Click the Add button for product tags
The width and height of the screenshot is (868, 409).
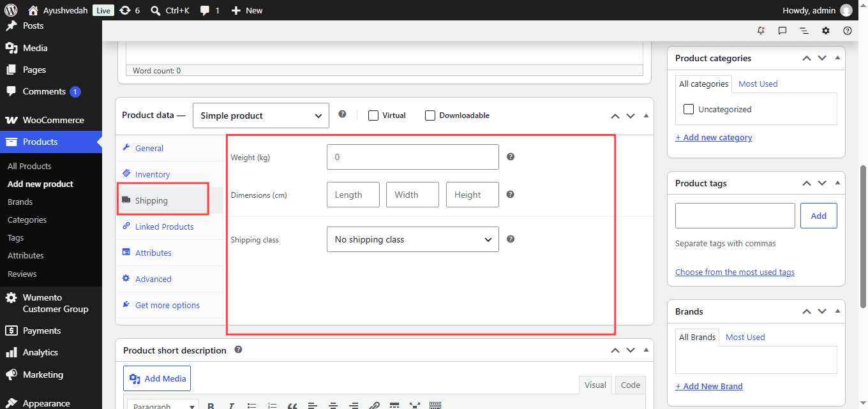[x=819, y=216]
